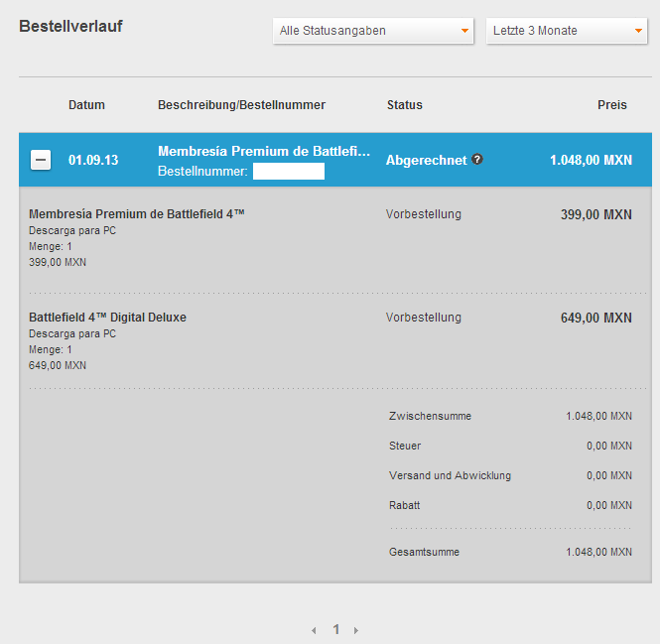Open the Letzte 3 Monate dropdown
The image size is (660, 644).
coord(566,31)
